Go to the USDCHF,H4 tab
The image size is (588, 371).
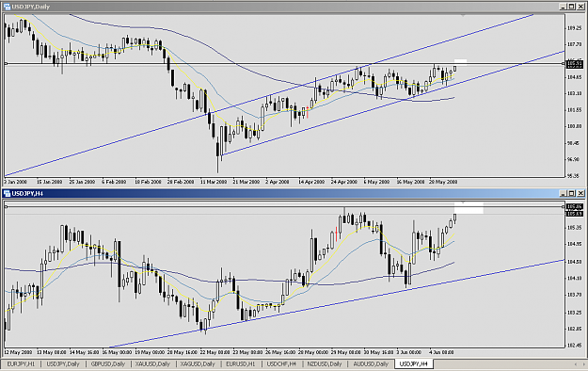tap(281, 363)
